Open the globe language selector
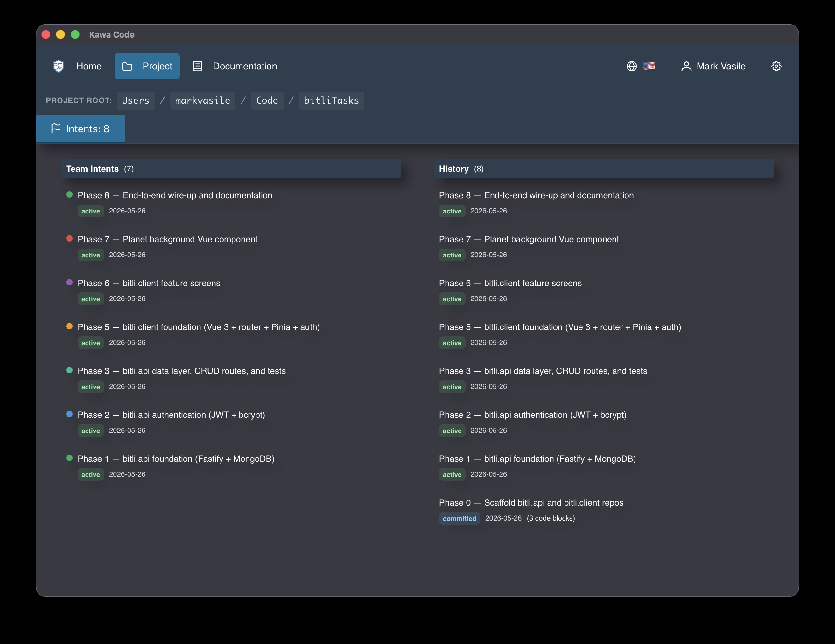Screen dimensions: 835x644 [x=632, y=66]
